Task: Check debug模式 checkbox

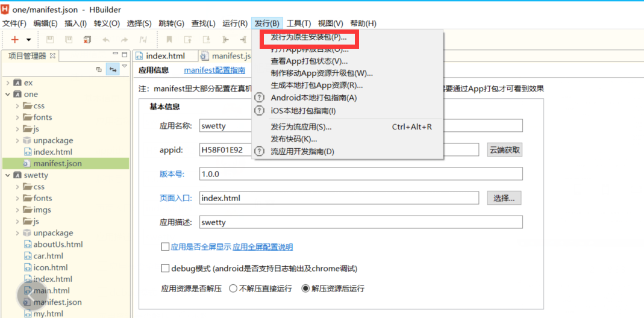Action: 165,269
